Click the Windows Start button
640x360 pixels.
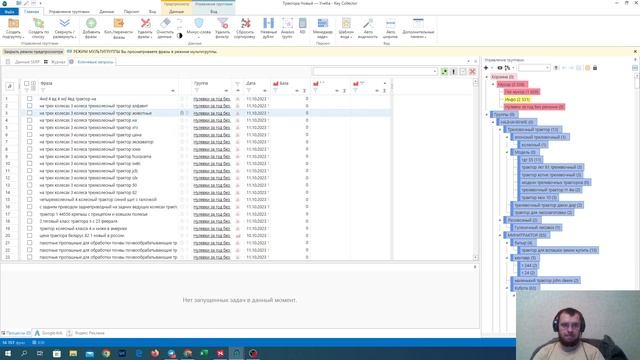(x=8, y=353)
